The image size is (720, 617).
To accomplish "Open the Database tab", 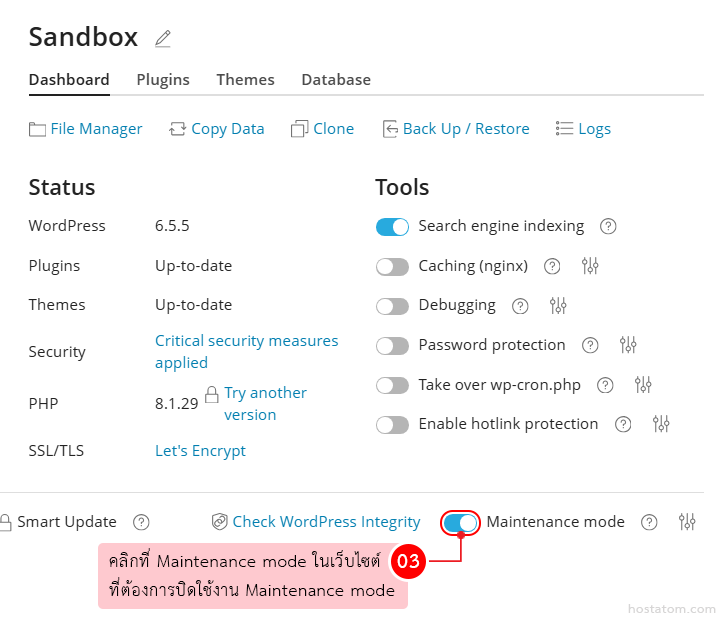I will pos(336,80).
